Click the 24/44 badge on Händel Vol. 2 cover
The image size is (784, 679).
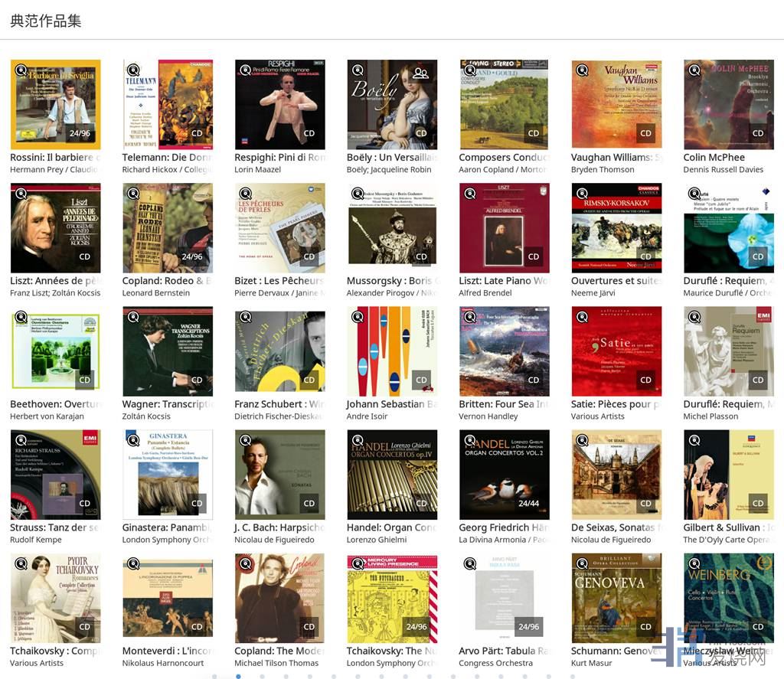click(528, 504)
